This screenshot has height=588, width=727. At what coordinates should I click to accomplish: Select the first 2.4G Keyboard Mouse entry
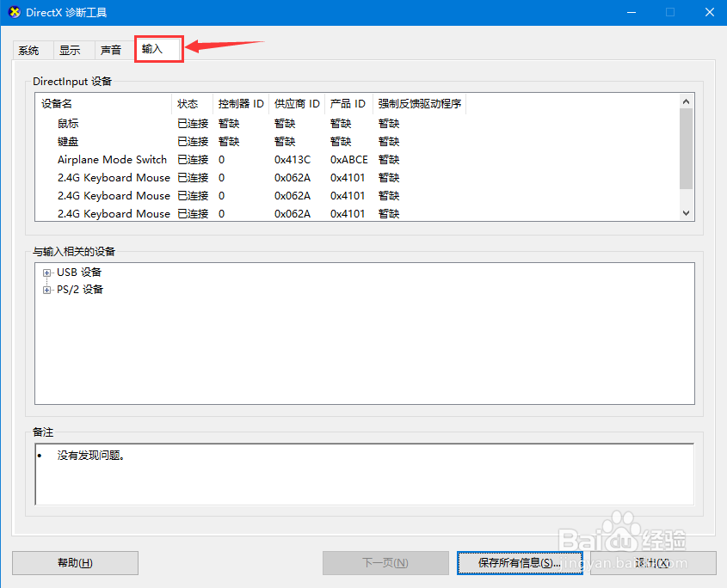[x=114, y=177]
